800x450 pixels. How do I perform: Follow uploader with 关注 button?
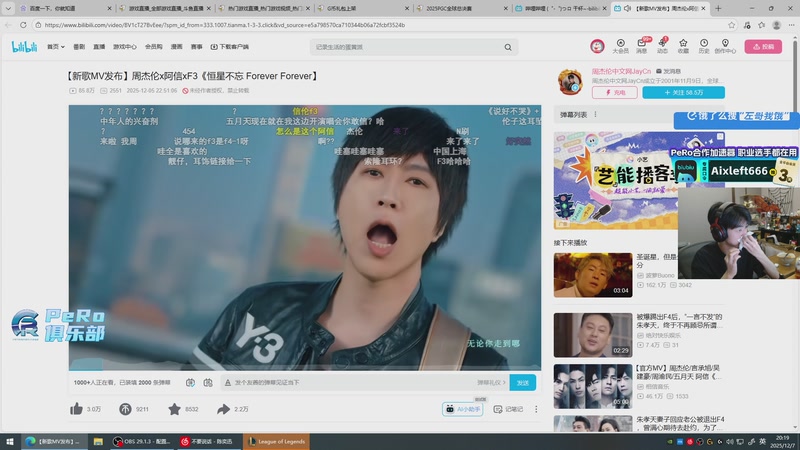(x=683, y=92)
